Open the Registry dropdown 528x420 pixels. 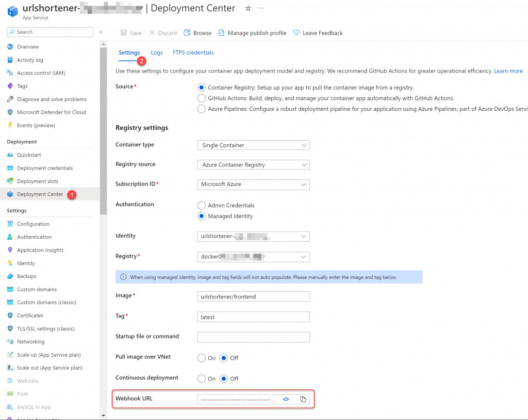pyautogui.click(x=253, y=257)
